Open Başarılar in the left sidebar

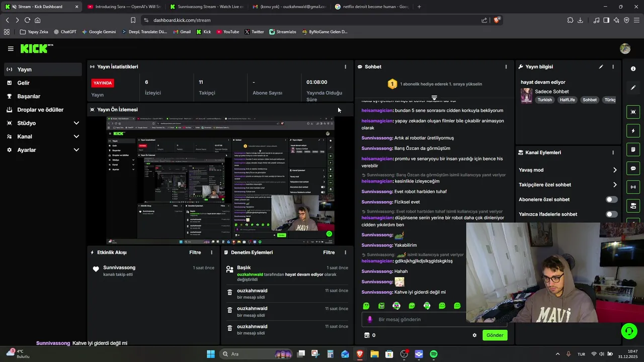pyautogui.click(x=42, y=96)
